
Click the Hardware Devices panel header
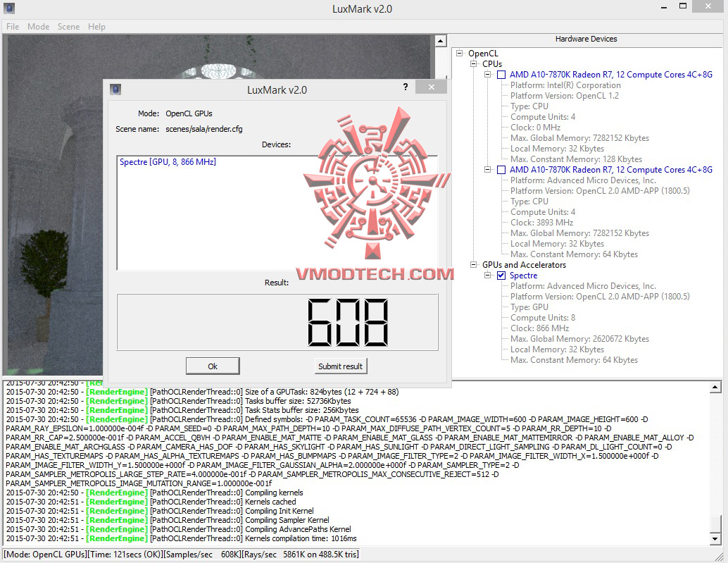point(586,39)
